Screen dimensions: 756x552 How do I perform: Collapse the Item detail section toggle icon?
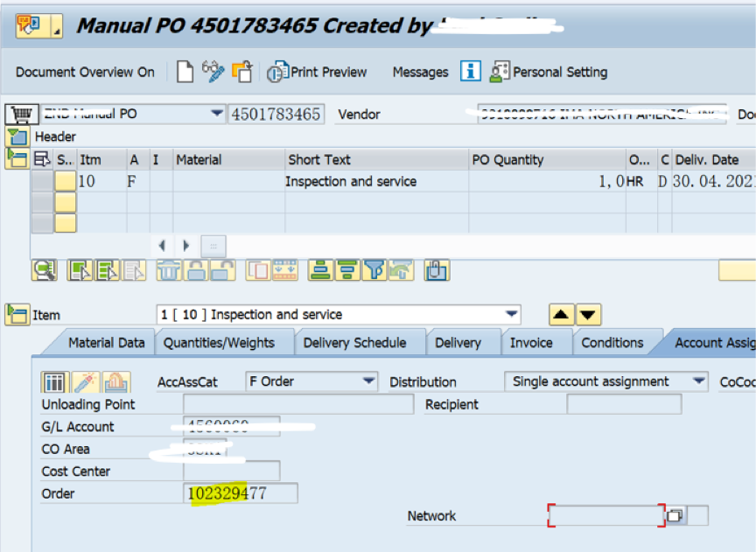coord(17,315)
